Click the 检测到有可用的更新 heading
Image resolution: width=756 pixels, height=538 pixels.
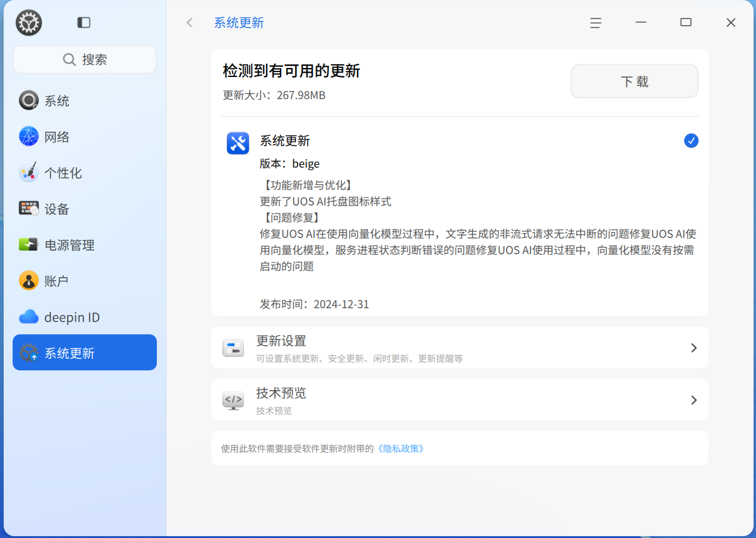point(291,71)
